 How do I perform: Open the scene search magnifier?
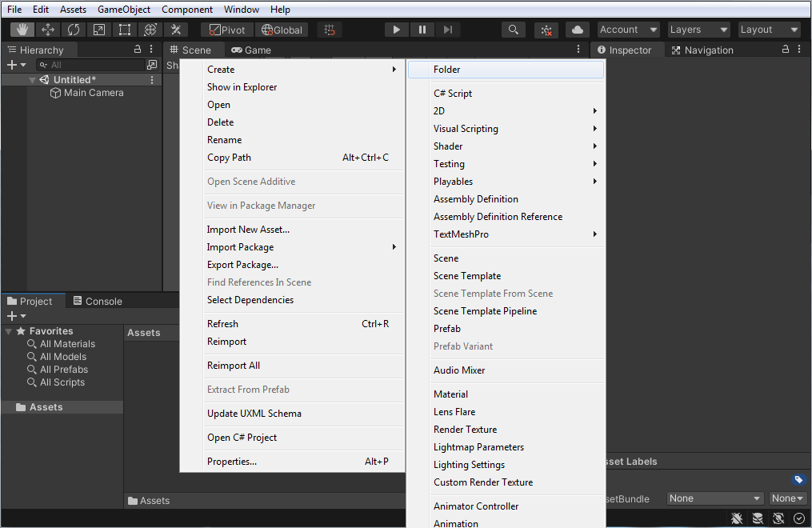[x=513, y=29]
